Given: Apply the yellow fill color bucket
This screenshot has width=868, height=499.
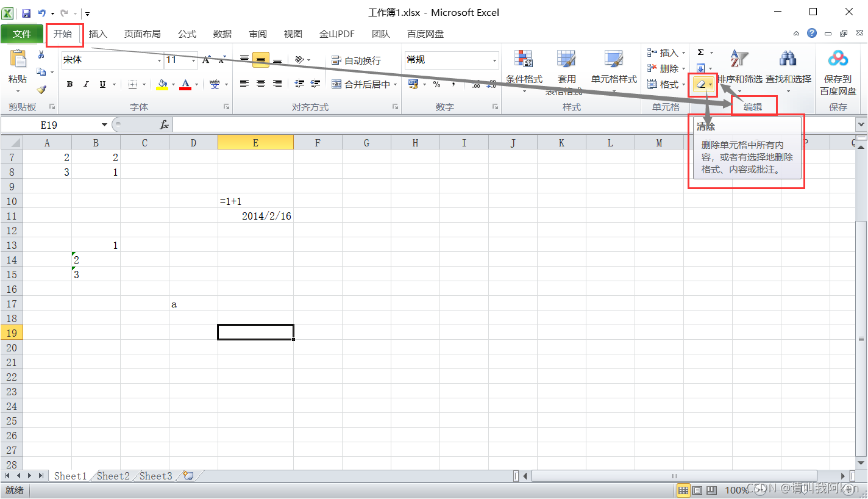Looking at the screenshot, I should [x=162, y=85].
